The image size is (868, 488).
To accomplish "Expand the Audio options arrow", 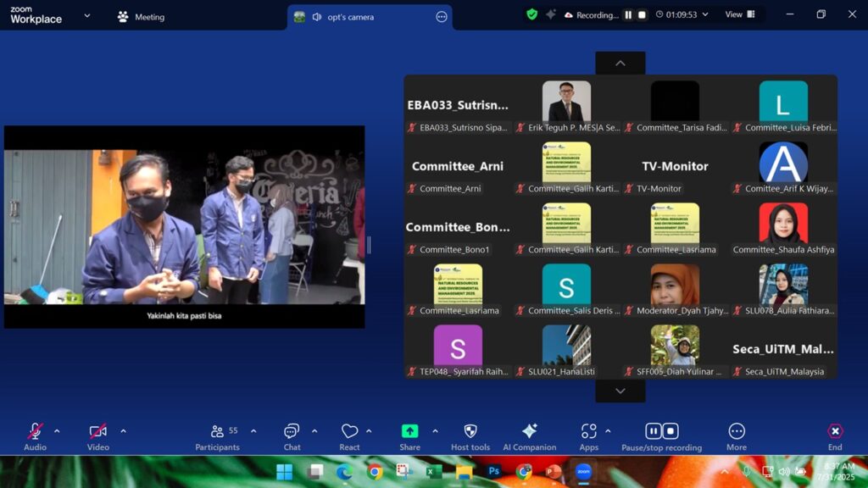I will pos(57,431).
